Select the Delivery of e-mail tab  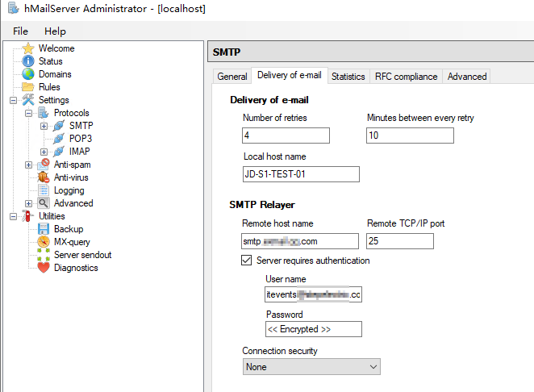click(290, 75)
